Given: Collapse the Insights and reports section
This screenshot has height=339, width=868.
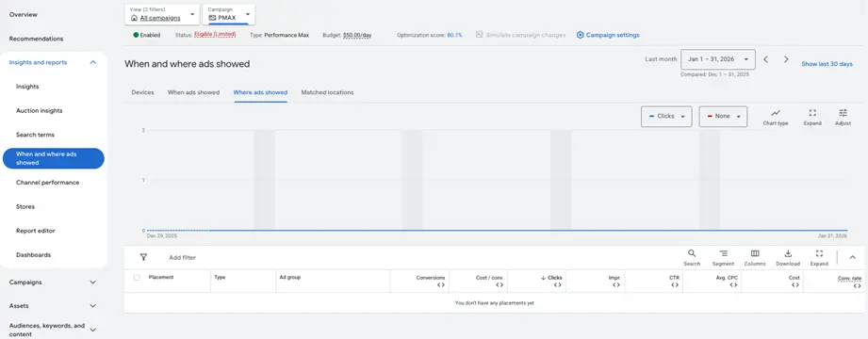Looking at the screenshot, I should (x=93, y=62).
